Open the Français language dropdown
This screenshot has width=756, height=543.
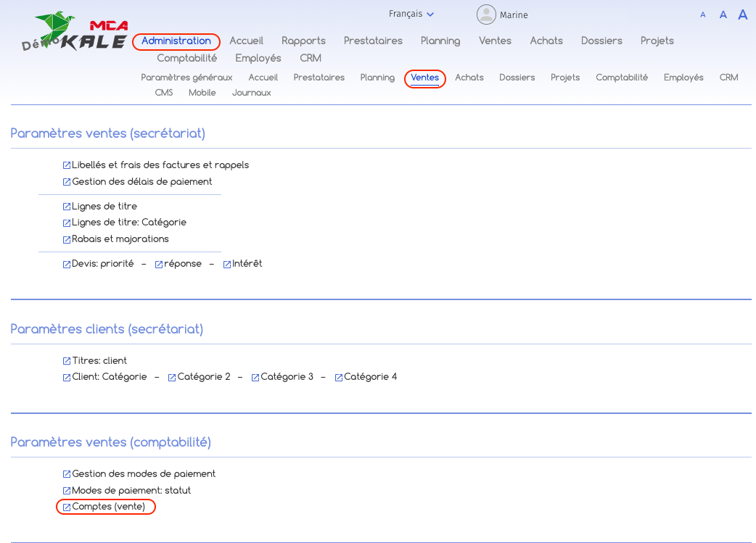(411, 14)
